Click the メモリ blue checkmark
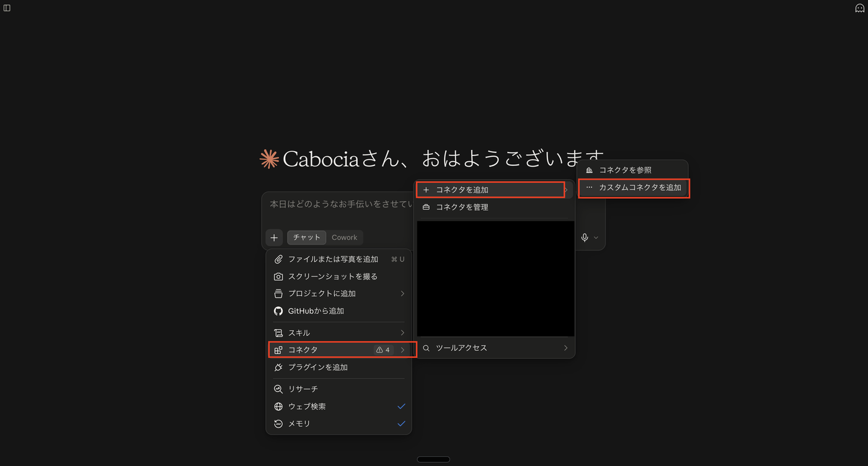 (401, 424)
